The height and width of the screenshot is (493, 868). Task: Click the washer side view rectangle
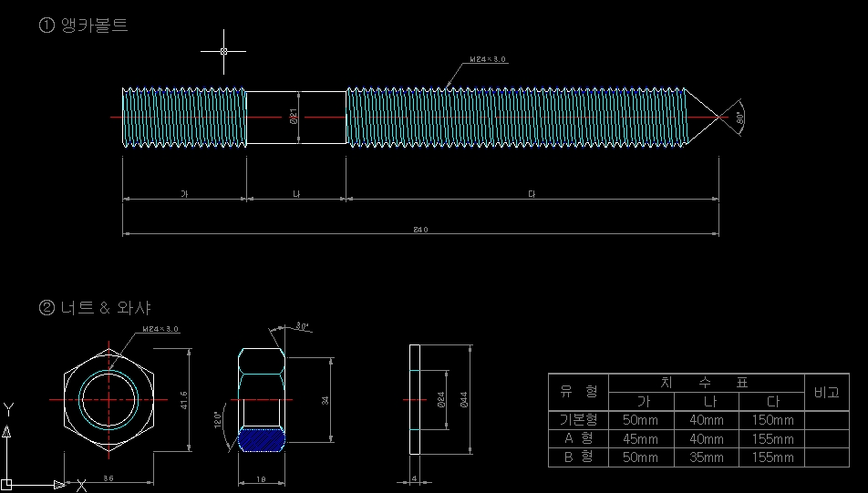coord(415,399)
